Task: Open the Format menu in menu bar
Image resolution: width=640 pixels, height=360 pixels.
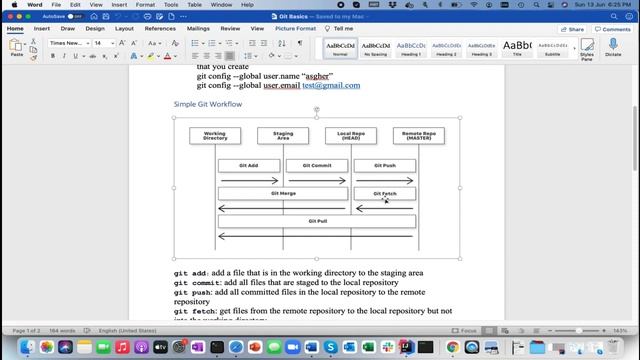Action: (x=145, y=5)
